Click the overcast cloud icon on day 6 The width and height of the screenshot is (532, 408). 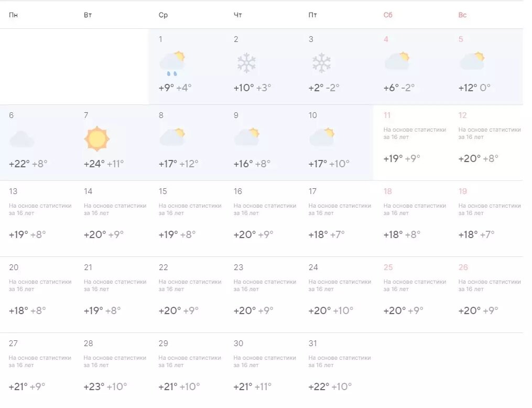(21, 139)
